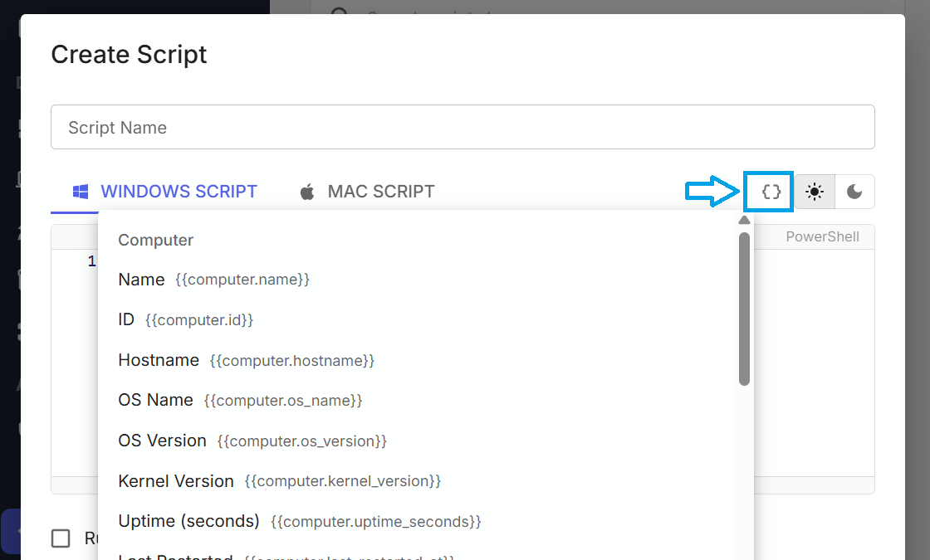This screenshot has width=930, height=560.
Task: Click the variable list scrollbar thumb
Action: point(744,307)
